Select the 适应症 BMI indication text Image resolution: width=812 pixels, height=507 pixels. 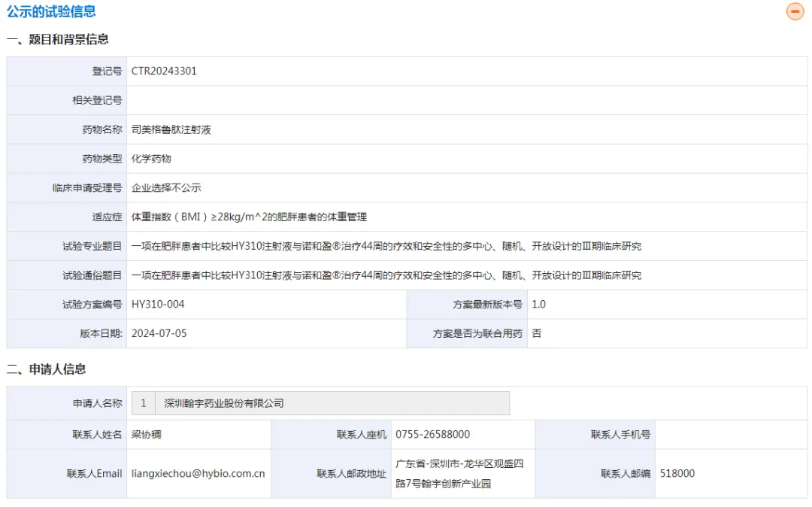[x=249, y=217]
